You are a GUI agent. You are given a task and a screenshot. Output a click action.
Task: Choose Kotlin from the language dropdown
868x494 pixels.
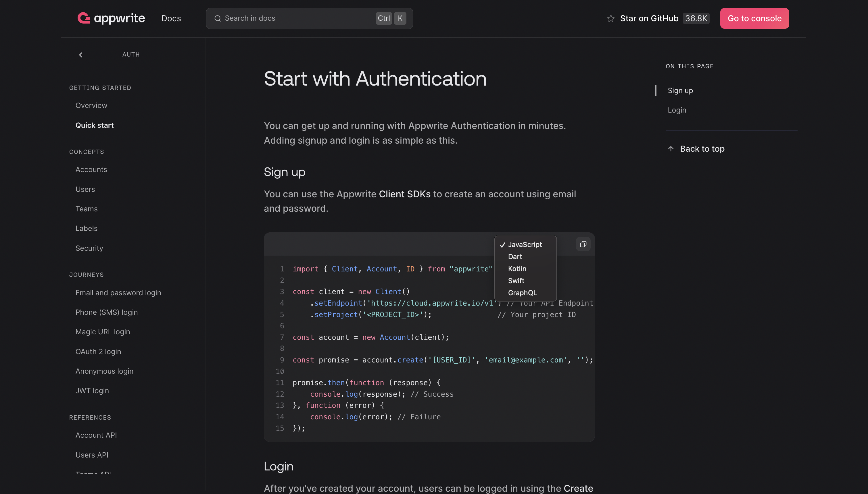pyautogui.click(x=517, y=268)
